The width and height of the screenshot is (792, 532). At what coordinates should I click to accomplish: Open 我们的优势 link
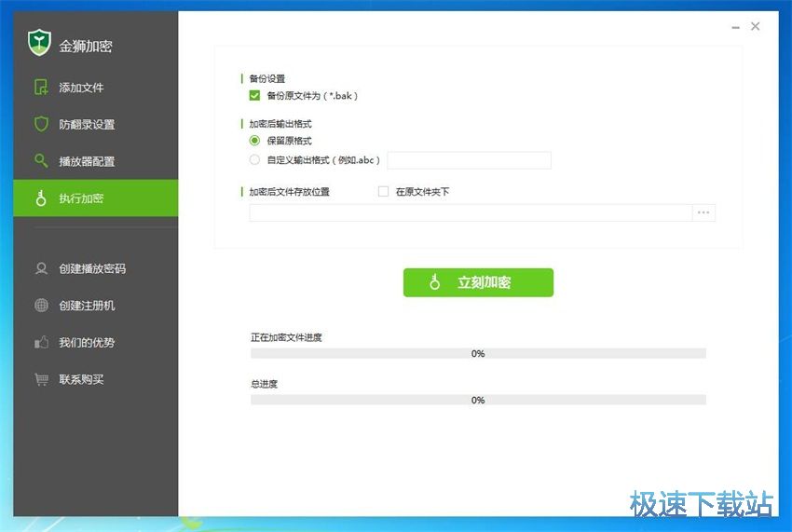click(96, 342)
